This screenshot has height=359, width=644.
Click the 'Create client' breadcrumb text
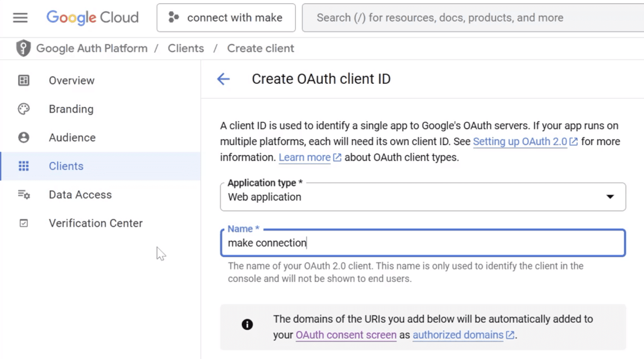tap(260, 49)
